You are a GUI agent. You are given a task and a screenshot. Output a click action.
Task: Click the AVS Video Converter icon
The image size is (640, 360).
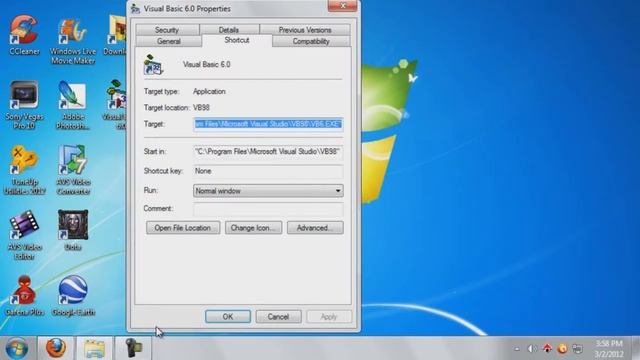(73, 170)
